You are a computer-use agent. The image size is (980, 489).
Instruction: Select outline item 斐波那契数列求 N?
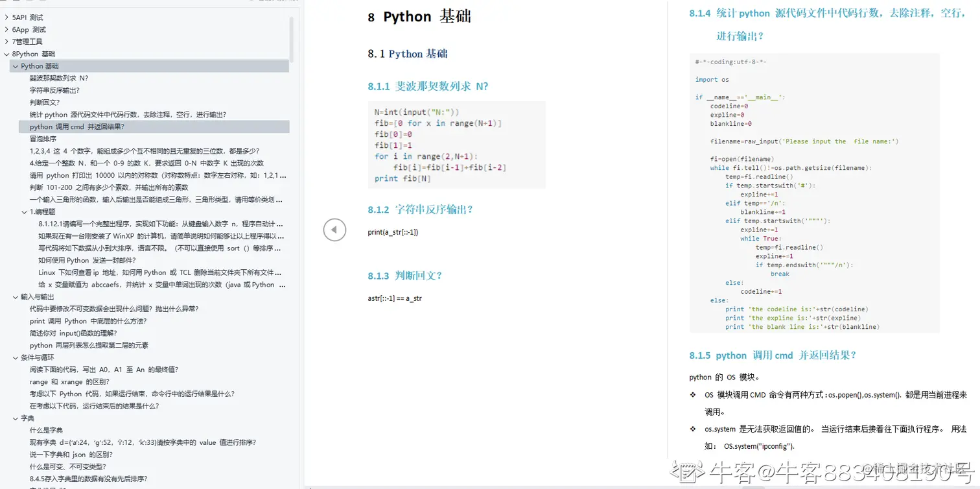[59, 78]
